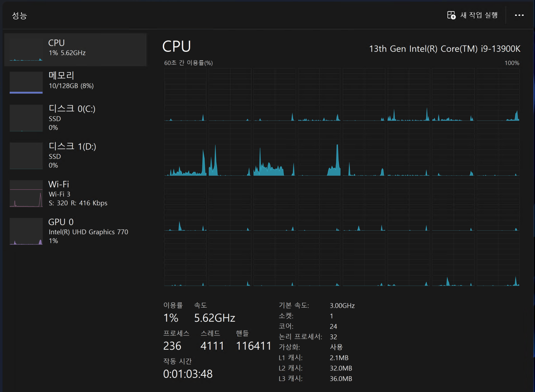This screenshot has height=392, width=535.
Task: Click the 100% graph scale label
Action: pyautogui.click(x=512, y=63)
